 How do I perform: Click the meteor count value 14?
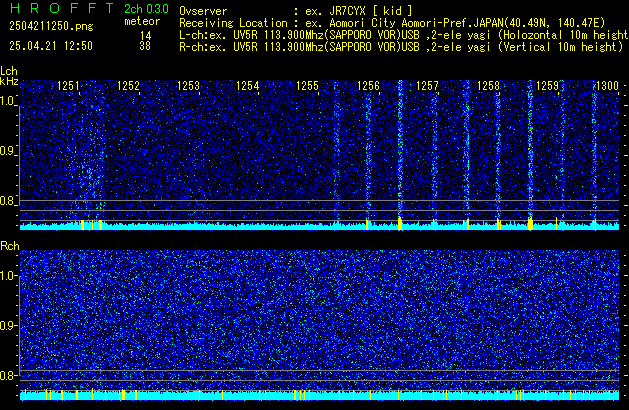145,35
